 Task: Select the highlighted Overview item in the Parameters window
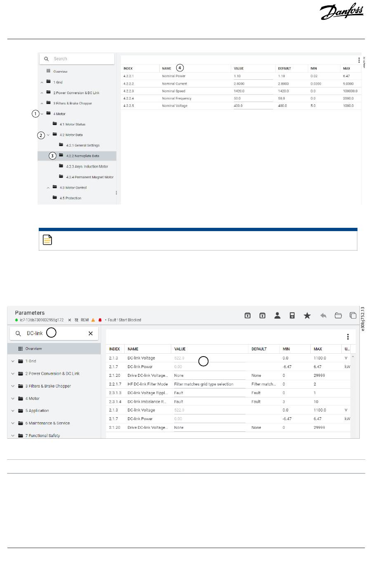pyautogui.click(x=54, y=349)
